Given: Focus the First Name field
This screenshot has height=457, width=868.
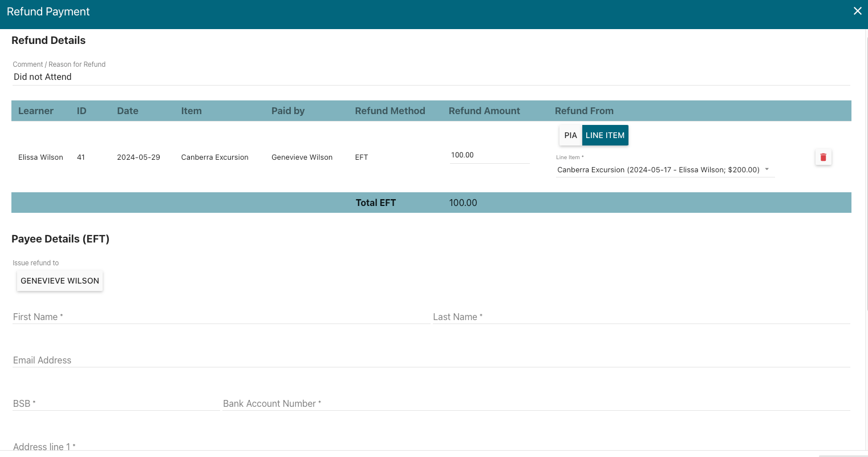Looking at the screenshot, I should pyautogui.click(x=221, y=317).
